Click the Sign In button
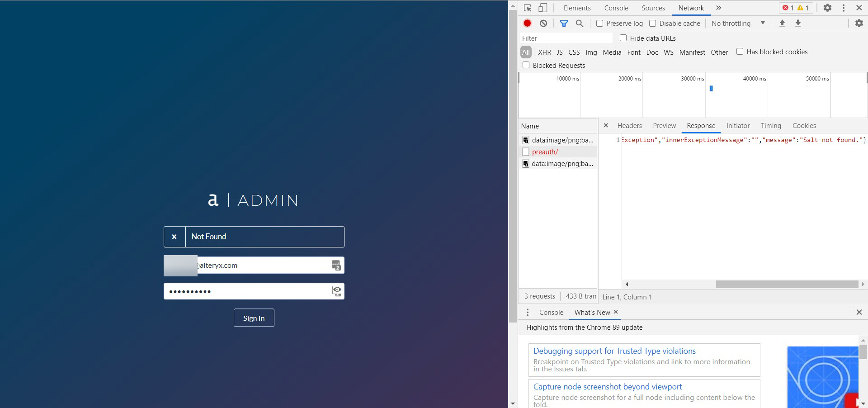This screenshot has height=408, width=868. (x=254, y=318)
